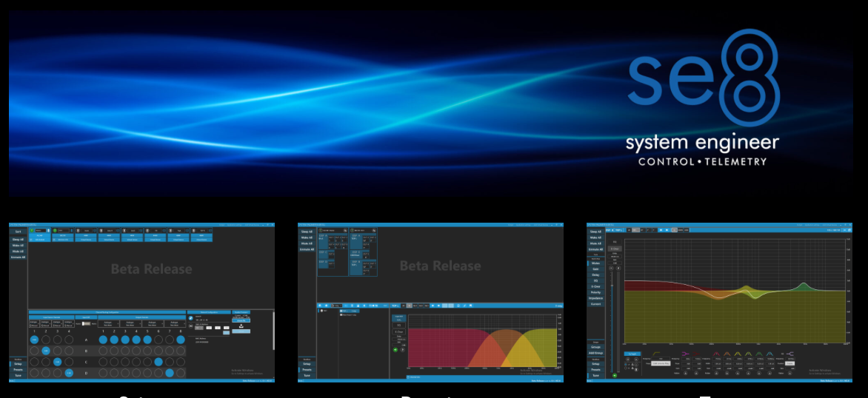The height and width of the screenshot is (398, 868).
Task: Click Wake All in the Presets screenshot
Action: (x=307, y=237)
